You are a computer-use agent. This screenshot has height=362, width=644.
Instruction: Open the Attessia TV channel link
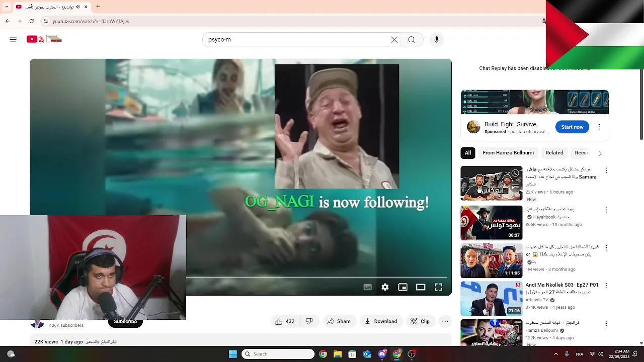537,300
